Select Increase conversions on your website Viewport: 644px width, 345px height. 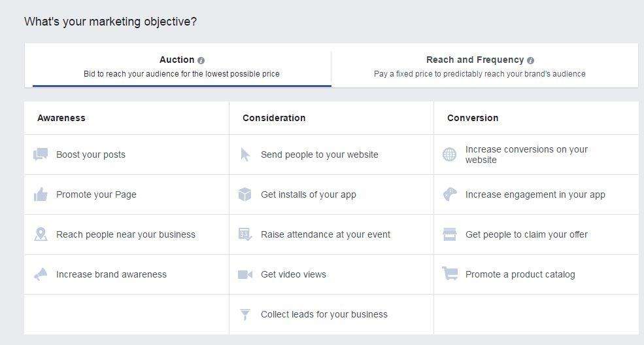point(536,154)
